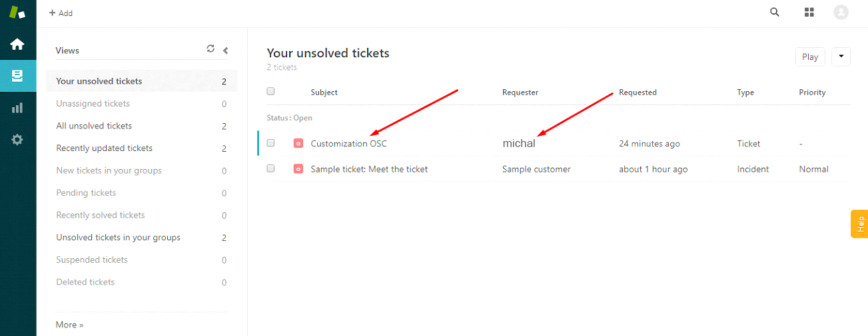Image resolution: width=868 pixels, height=336 pixels.
Task: Select Recently updated tickets view
Action: (104, 148)
